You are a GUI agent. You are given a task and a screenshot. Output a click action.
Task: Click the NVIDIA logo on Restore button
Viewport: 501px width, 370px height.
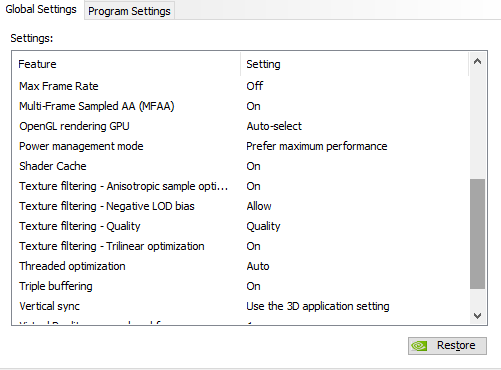click(419, 346)
